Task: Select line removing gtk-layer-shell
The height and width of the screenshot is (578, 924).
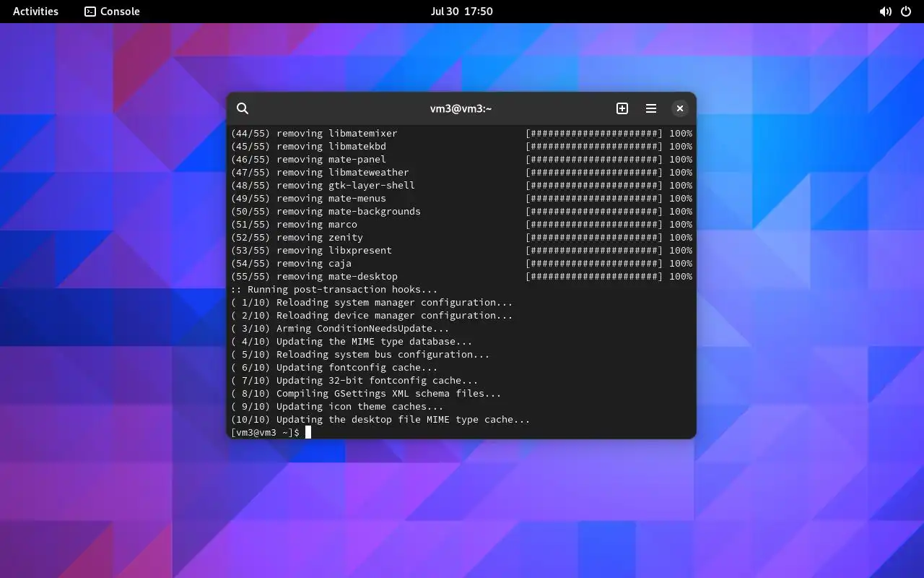Action: coord(461,185)
